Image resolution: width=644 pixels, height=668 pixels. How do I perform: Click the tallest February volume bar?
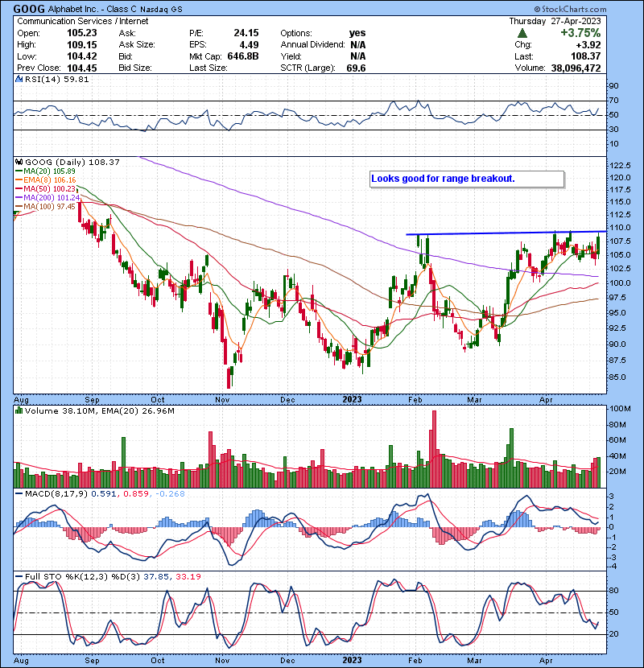(435, 449)
